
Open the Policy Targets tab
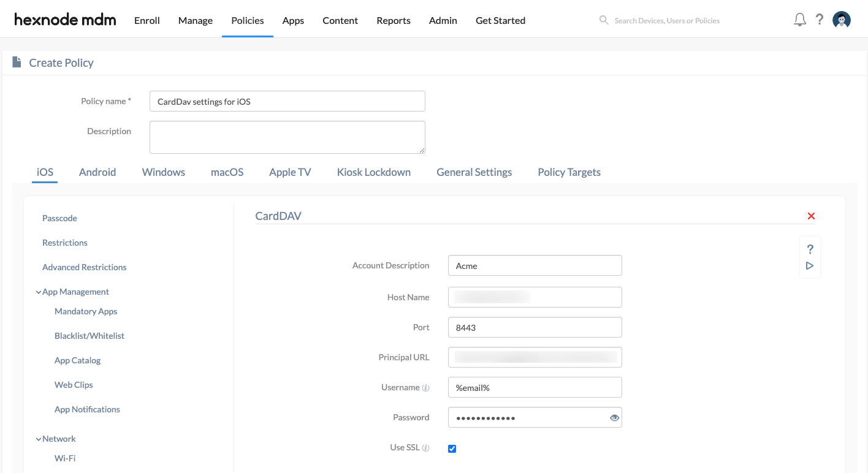click(569, 172)
